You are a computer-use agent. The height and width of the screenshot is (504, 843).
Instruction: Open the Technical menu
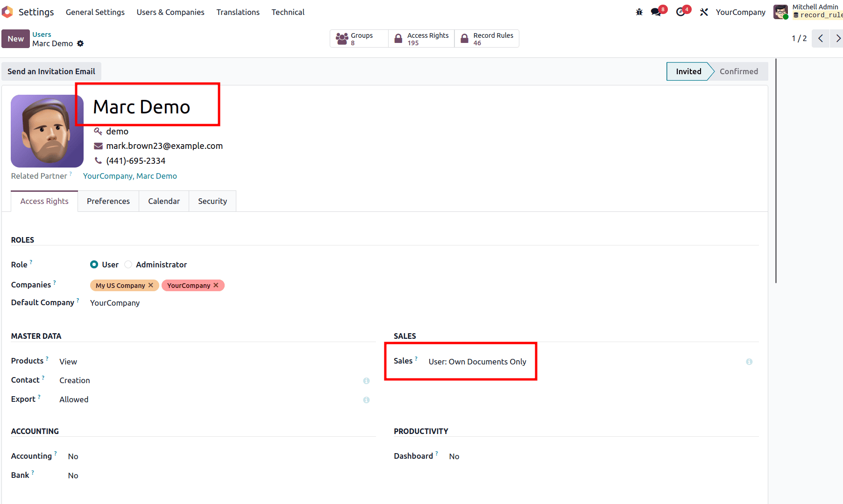[288, 12]
